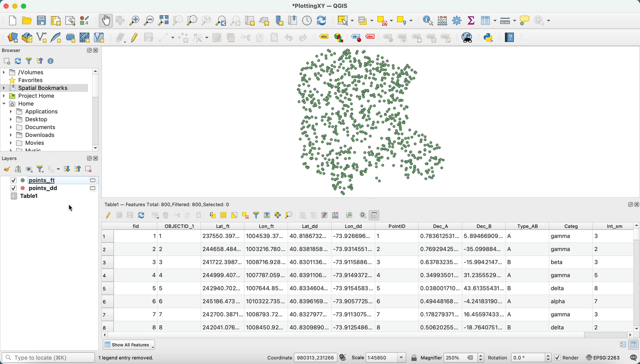The image size is (640, 364).
Task: Open the Identify Features tool
Action: coord(428,20)
